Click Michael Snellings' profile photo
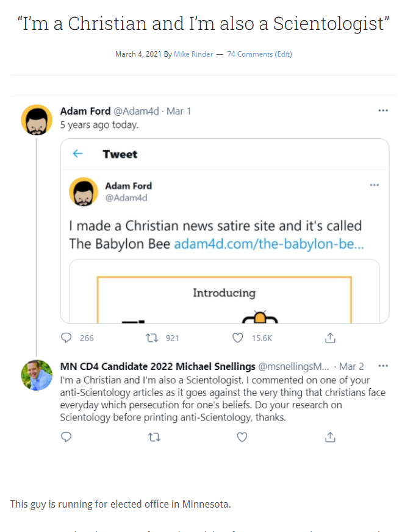The height and width of the screenshot is (532, 402). coord(37,375)
